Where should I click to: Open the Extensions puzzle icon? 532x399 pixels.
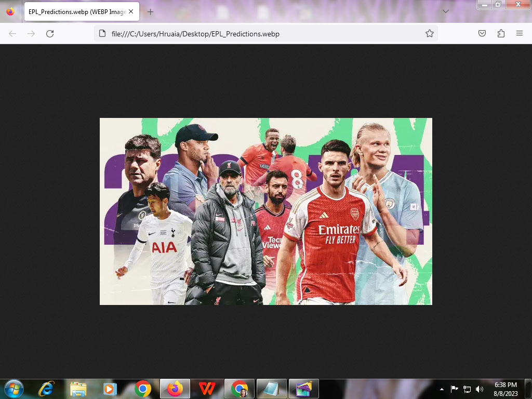pos(501,34)
